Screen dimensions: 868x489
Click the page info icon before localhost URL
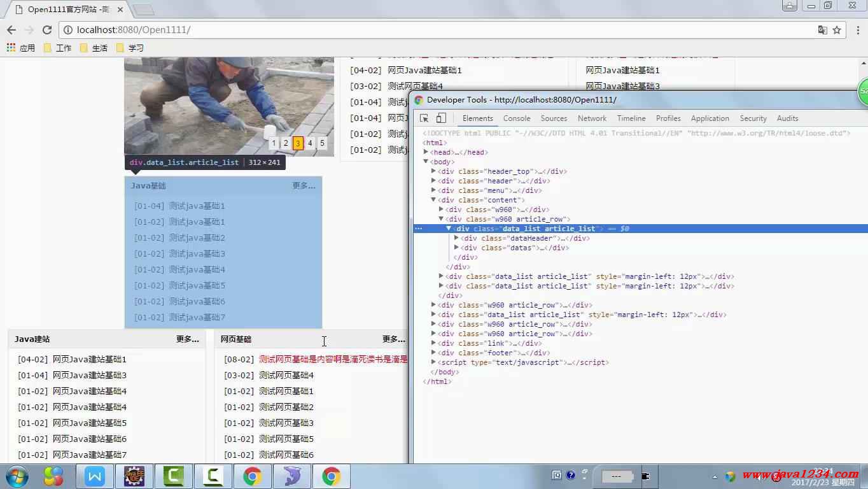tap(69, 30)
